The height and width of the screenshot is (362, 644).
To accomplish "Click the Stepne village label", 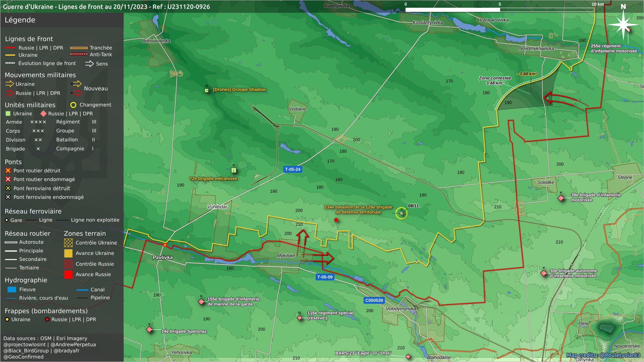I will [625, 177].
